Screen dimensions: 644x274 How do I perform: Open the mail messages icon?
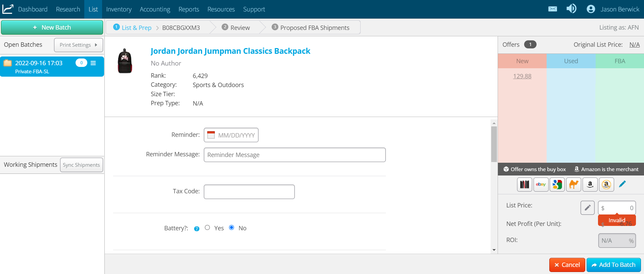point(553,9)
